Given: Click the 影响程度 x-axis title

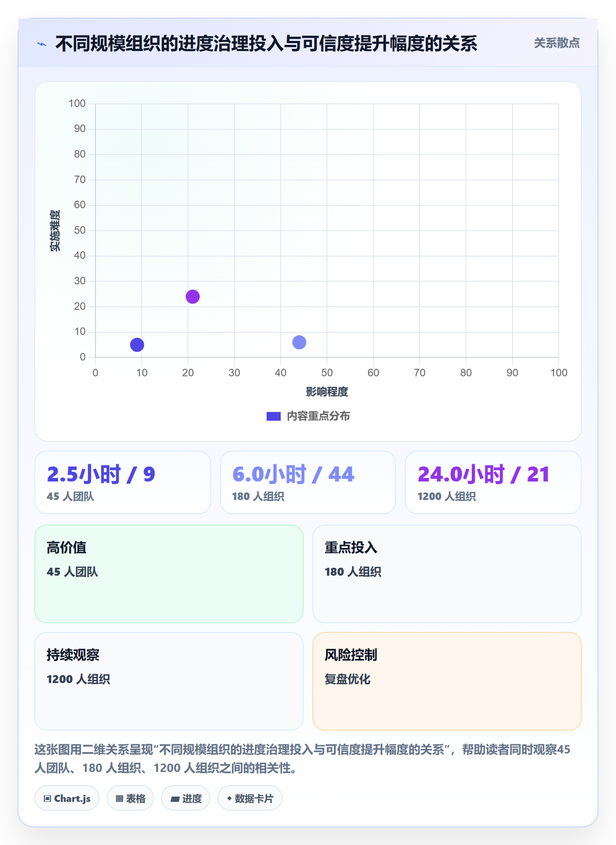Looking at the screenshot, I should pyautogui.click(x=327, y=392).
